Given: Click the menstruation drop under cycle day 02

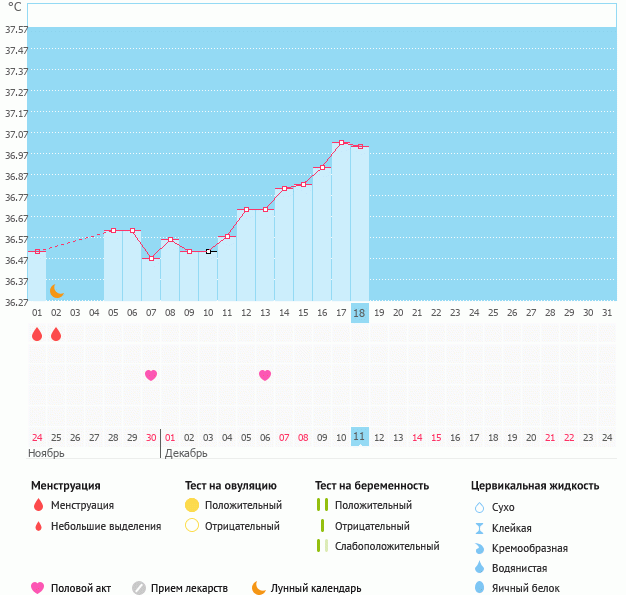Looking at the screenshot, I should click(x=56, y=334).
